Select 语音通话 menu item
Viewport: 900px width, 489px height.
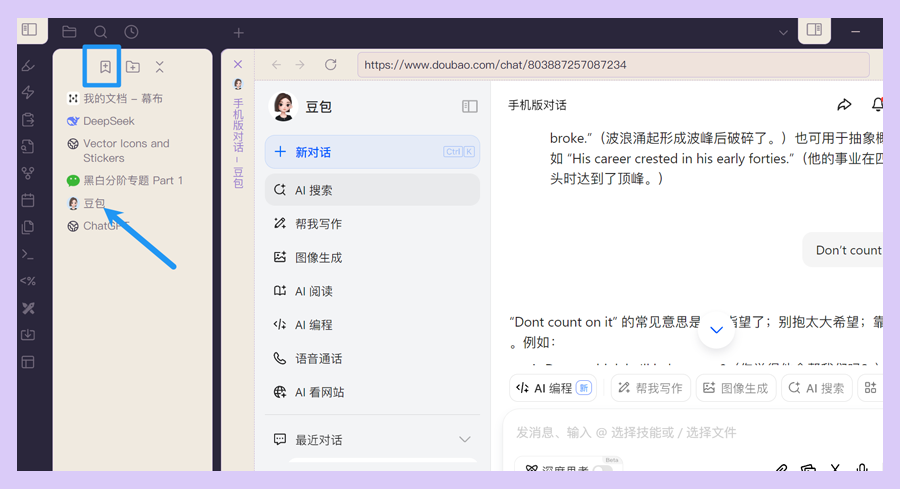coord(373,359)
